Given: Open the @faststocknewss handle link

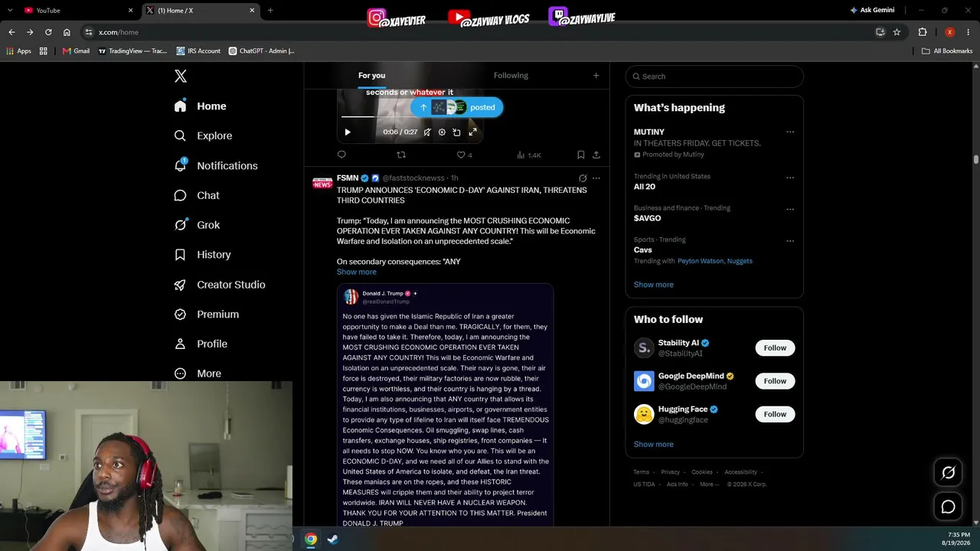Looking at the screenshot, I should pos(413,178).
